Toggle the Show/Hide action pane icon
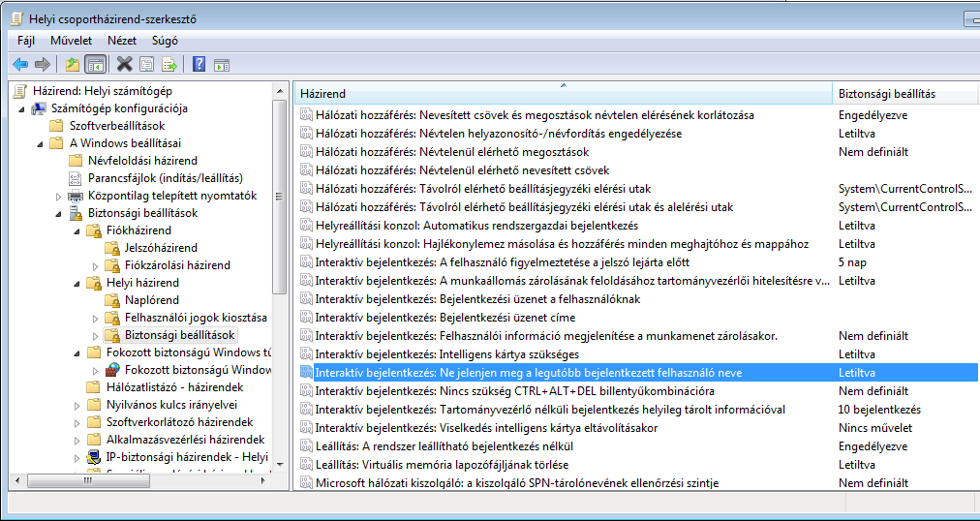980x521 pixels. pyautogui.click(x=222, y=64)
